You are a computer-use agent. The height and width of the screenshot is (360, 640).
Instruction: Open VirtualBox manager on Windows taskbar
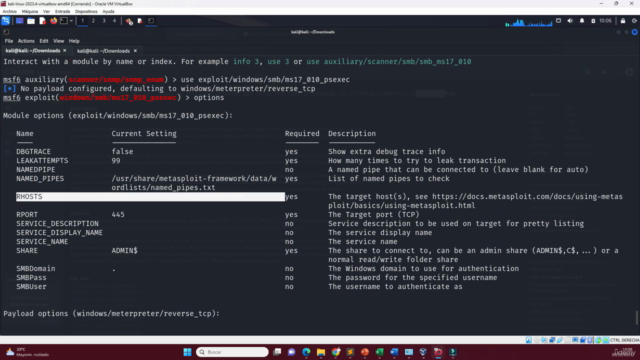[423, 352]
